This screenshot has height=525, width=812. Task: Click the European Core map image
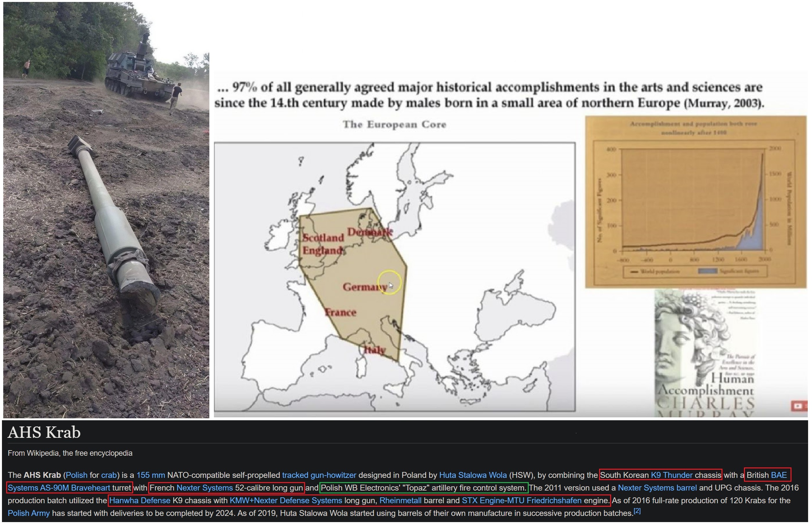[x=395, y=277]
